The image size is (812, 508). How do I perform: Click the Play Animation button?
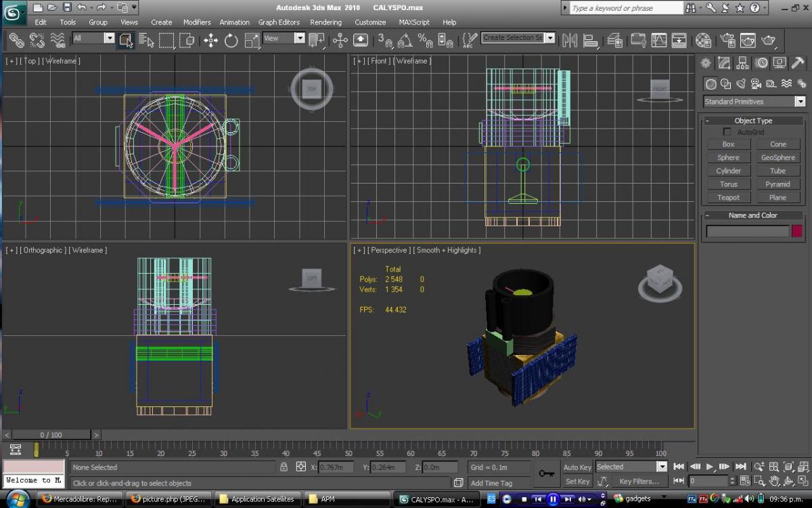coord(710,467)
